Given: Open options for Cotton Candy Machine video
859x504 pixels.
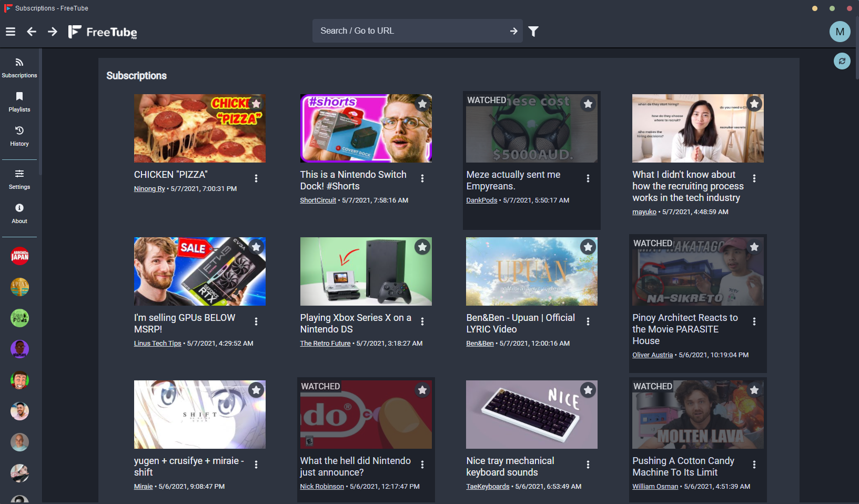Looking at the screenshot, I should pyautogui.click(x=754, y=465).
